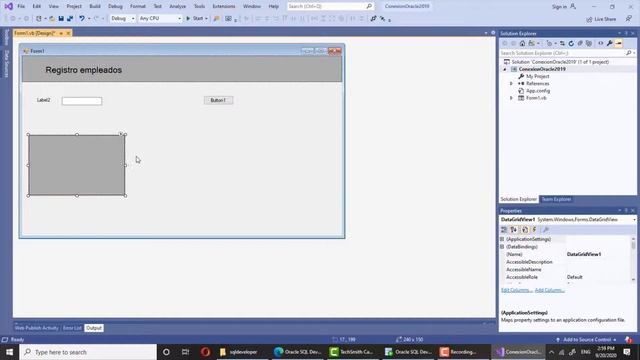Toggle Show All Files in Solution Explorer
Screen dimensions: 640x360
[x=589, y=43]
